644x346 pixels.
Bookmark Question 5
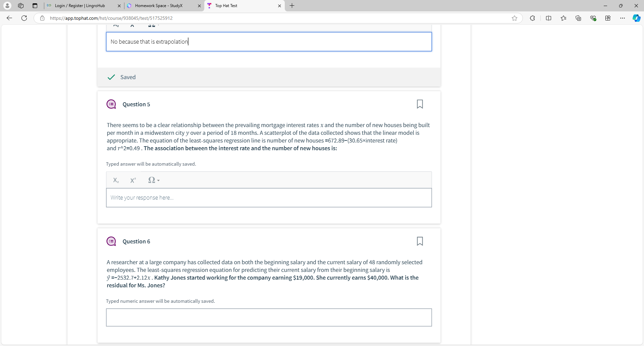pos(420,104)
